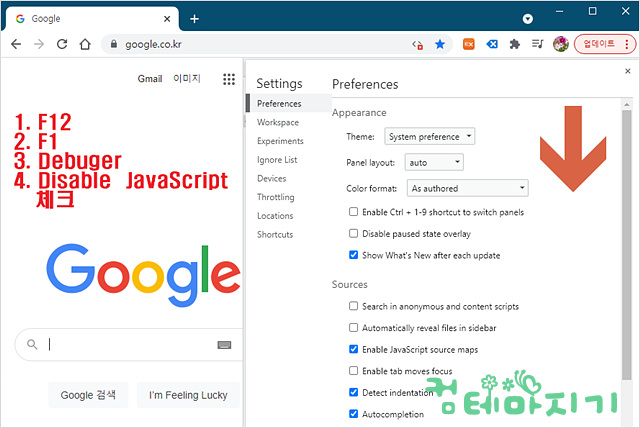Open the Shortcuts settings tab
Screen dimensions: 640x428
275,235
